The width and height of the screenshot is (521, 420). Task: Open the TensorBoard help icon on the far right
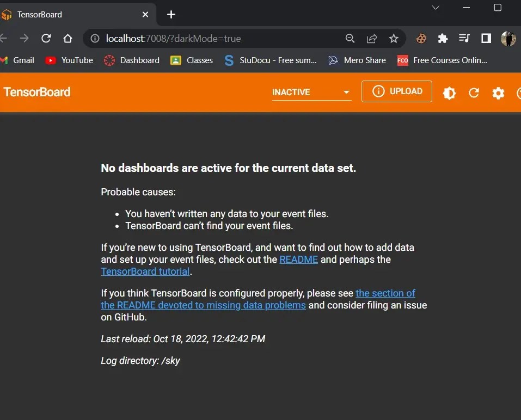tap(518, 93)
